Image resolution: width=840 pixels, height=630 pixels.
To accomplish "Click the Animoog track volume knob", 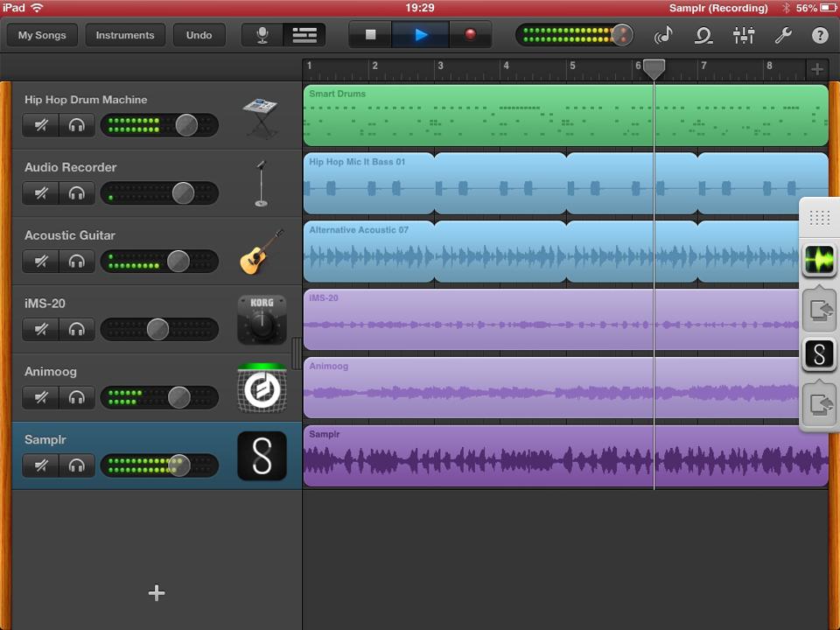I will [178, 397].
